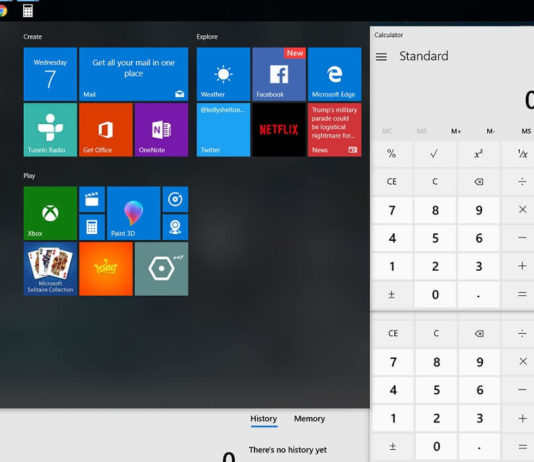
Task: Click the 'Standard' mode title
Action: pos(424,56)
